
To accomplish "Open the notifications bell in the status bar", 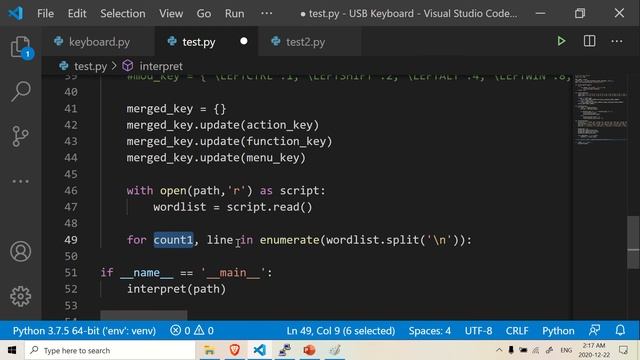I will (620, 330).
